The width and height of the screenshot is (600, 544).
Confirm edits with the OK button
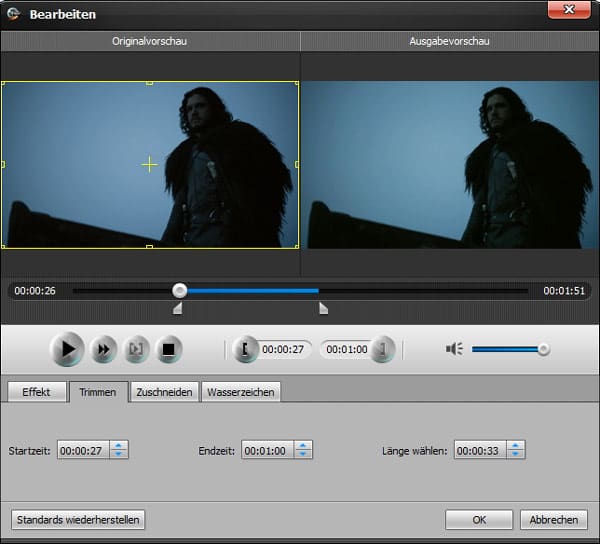(479, 520)
